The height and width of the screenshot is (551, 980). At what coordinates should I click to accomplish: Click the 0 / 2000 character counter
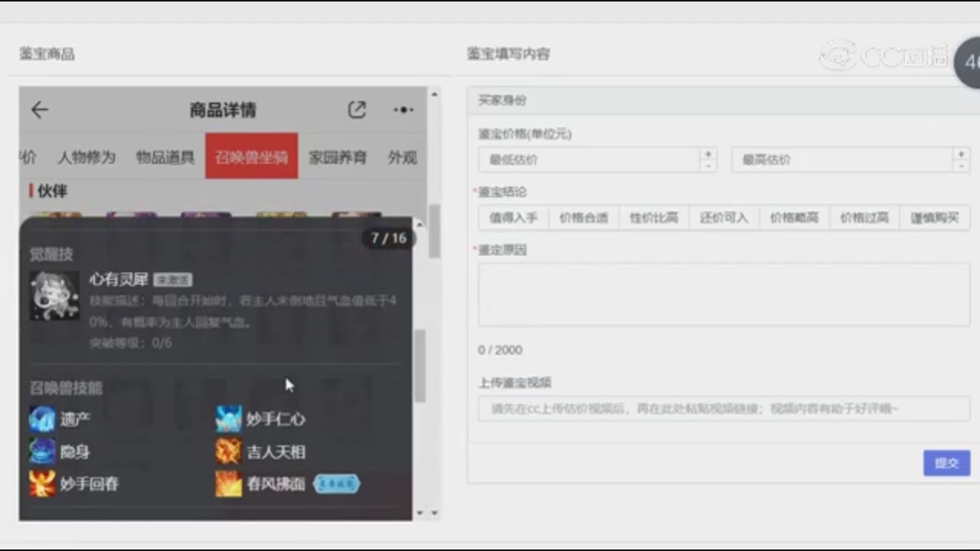coord(500,350)
